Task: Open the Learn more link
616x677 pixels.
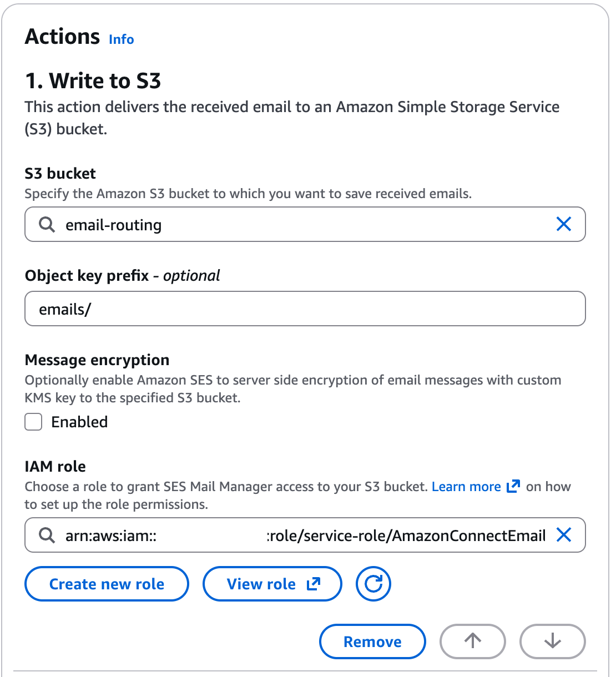Action: tap(466, 487)
